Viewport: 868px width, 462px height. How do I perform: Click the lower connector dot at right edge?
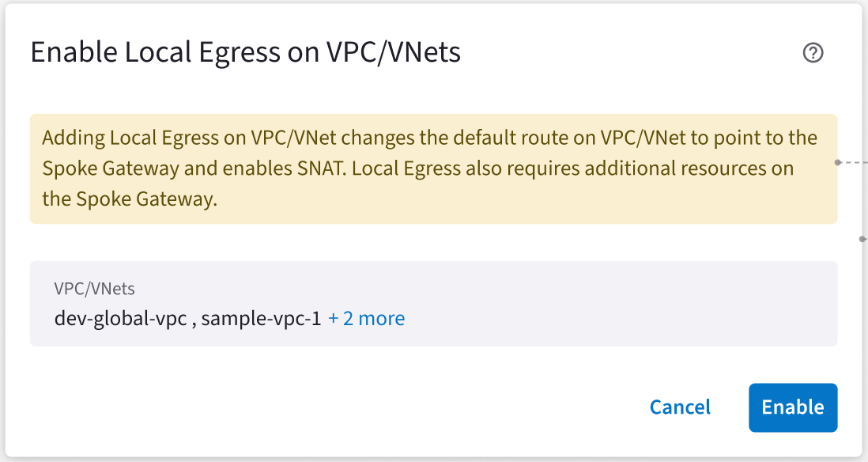coord(862,237)
